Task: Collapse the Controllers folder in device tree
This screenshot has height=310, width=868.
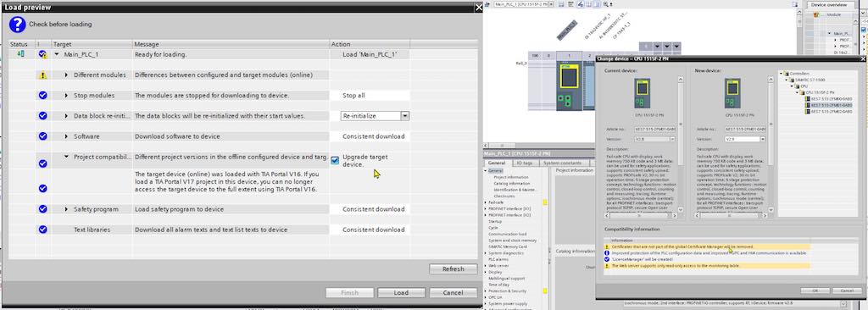Action: pos(782,73)
